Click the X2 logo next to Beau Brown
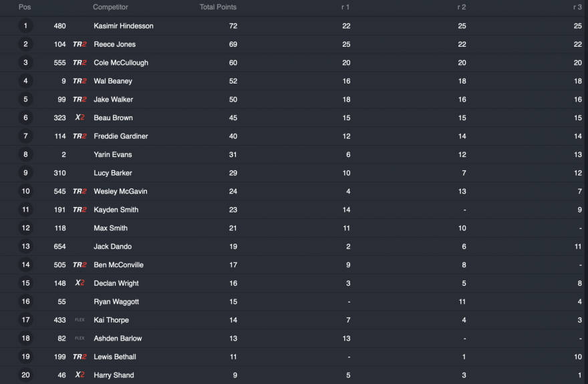 (x=80, y=118)
